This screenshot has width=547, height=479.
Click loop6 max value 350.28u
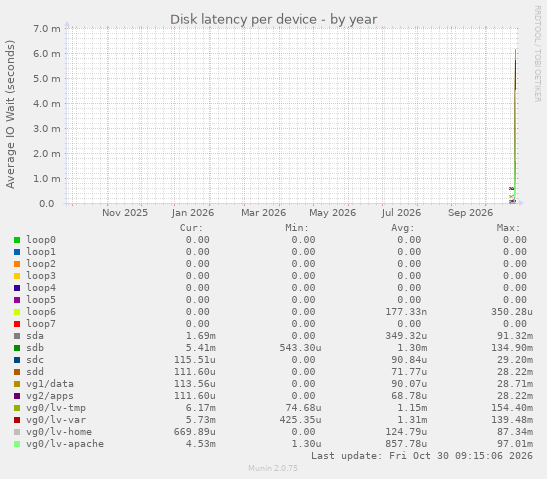click(x=512, y=312)
